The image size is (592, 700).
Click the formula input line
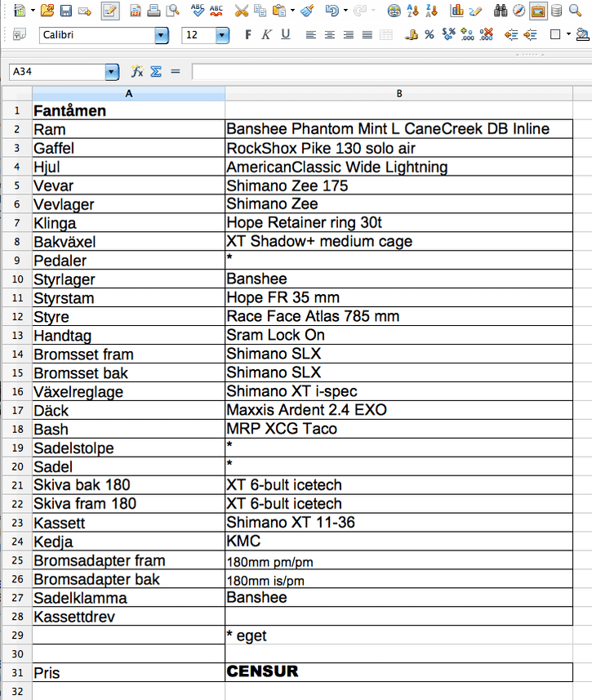392,71
